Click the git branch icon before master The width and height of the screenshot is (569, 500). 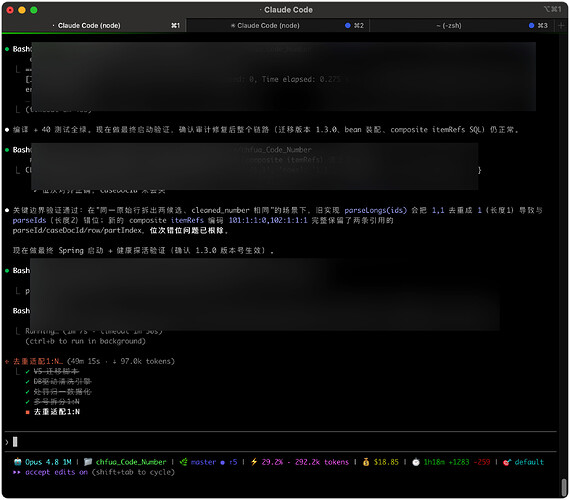[184, 462]
